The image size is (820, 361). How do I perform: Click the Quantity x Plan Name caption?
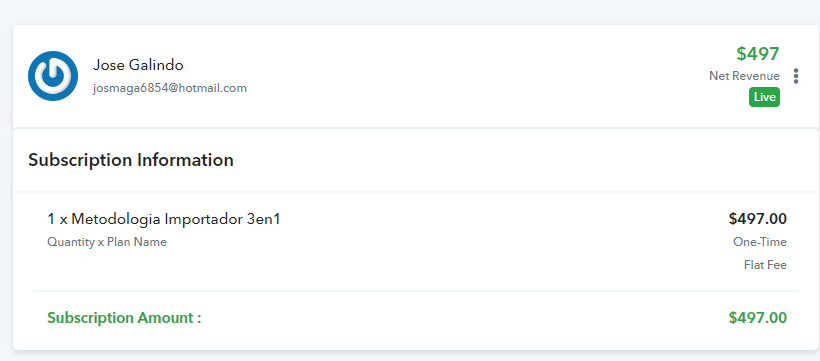point(107,242)
